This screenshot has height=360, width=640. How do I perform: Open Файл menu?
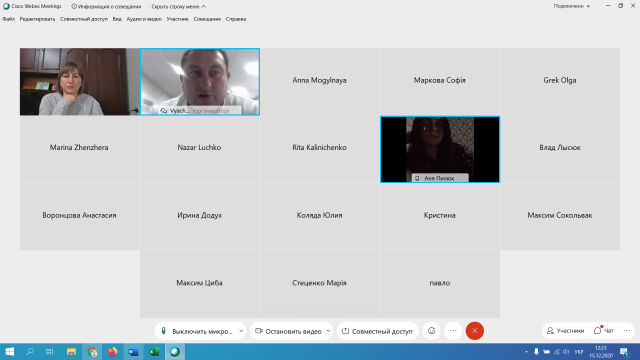pyautogui.click(x=8, y=19)
